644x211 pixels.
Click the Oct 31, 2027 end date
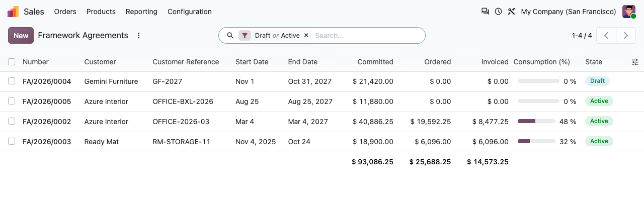310,81
